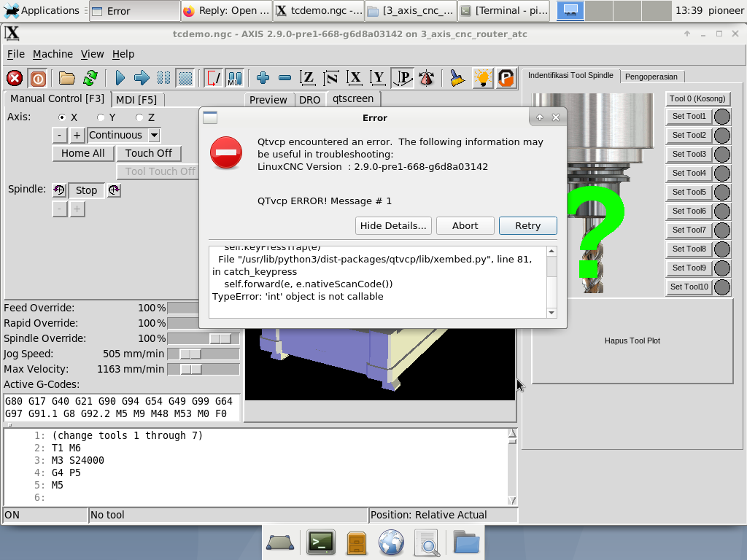This screenshot has width=747, height=560.
Task: Select the Z view toolbar icon
Action: tap(308, 78)
